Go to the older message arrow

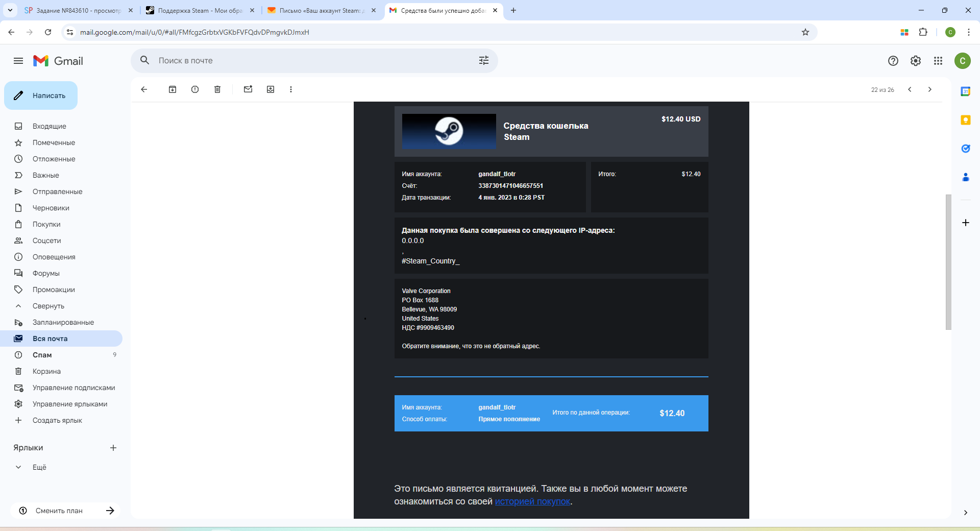930,89
